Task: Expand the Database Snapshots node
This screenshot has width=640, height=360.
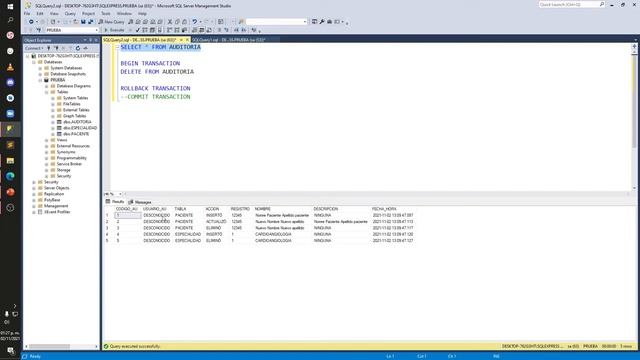Action: tap(40, 74)
